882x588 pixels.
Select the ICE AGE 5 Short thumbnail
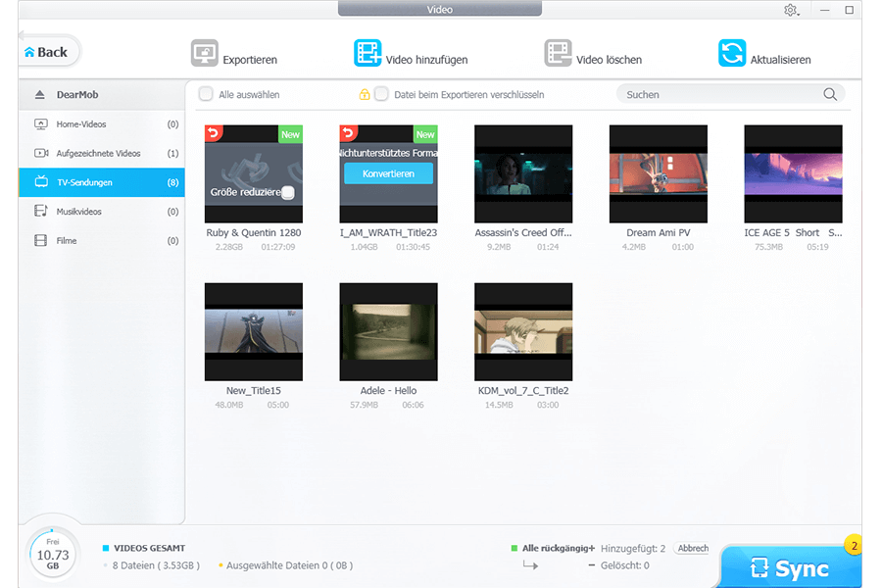(x=793, y=173)
